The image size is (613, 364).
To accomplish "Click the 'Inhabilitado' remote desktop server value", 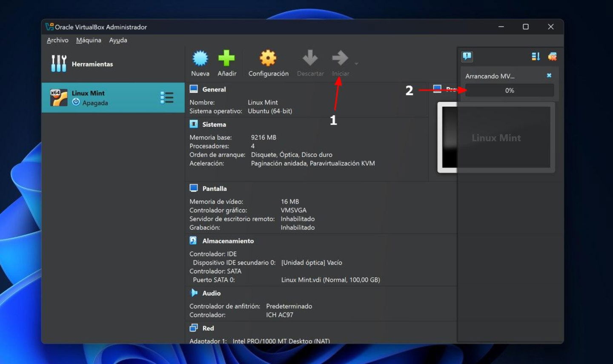I will click(x=298, y=219).
